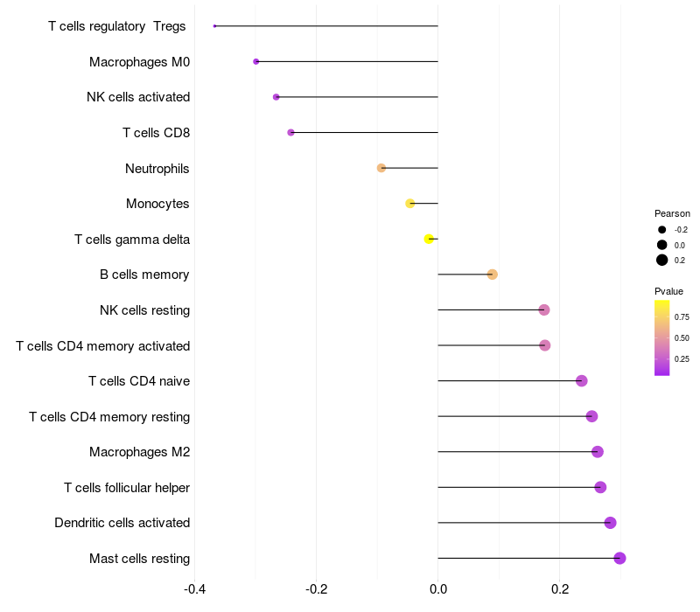Click the Macrophages M2 axis label
The image size is (700, 612).
pyautogui.click(x=140, y=452)
